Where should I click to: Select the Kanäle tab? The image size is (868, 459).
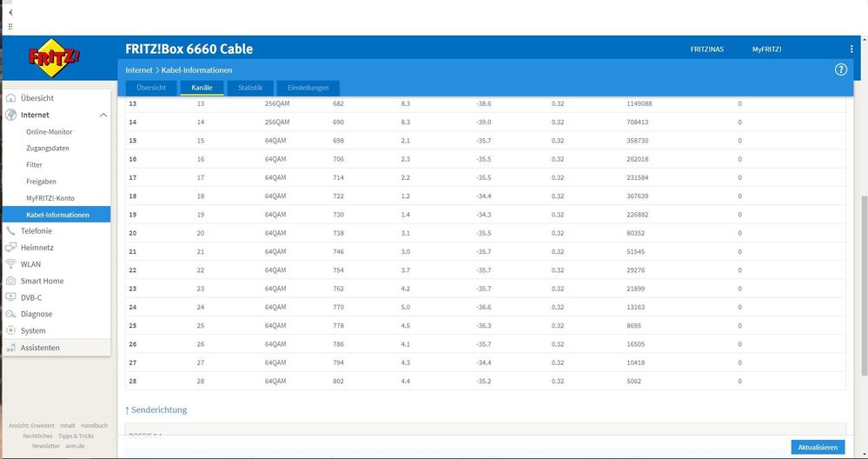point(202,88)
